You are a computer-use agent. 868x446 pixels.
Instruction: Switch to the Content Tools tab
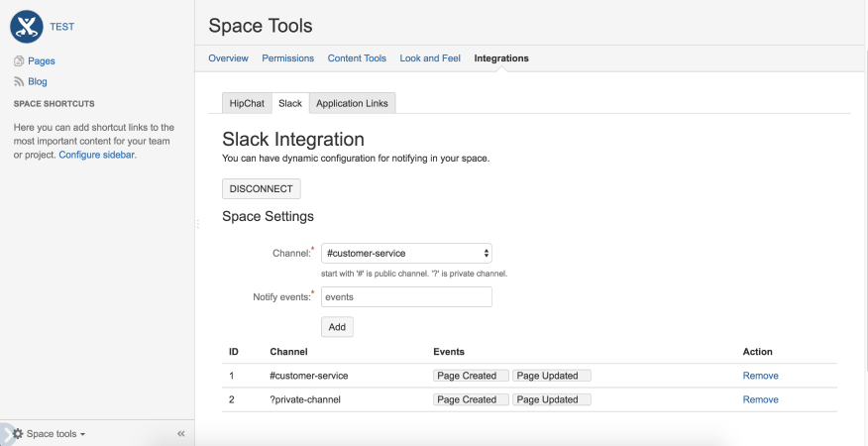tap(357, 58)
